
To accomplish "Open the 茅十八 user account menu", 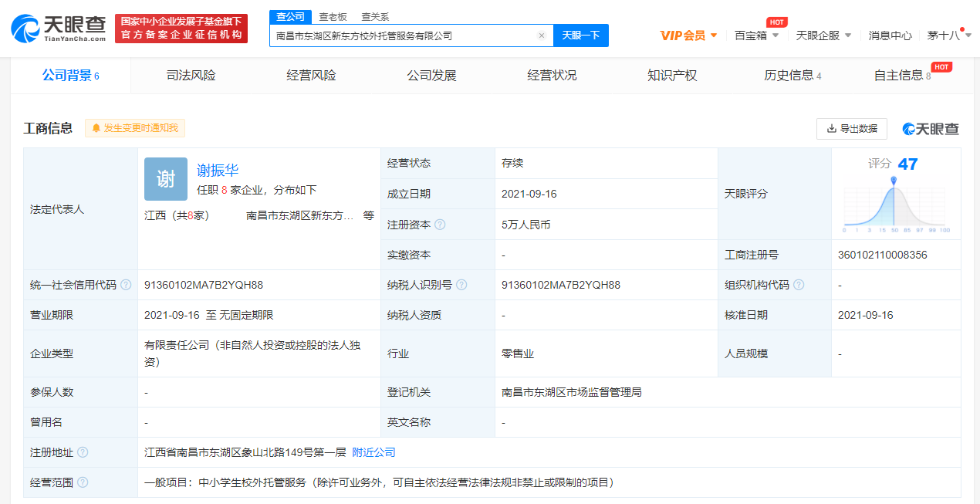I will [x=948, y=36].
